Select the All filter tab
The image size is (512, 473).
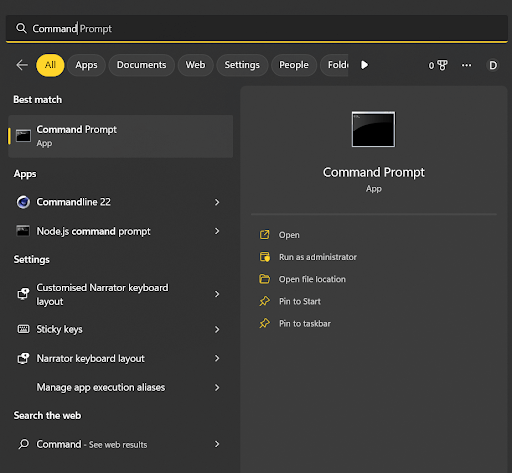click(50, 65)
